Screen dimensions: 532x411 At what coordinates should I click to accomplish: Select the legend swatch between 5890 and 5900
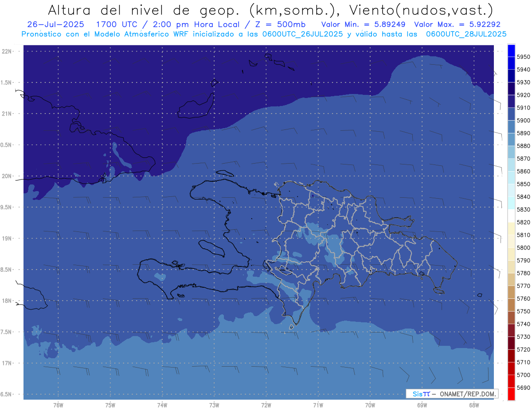[x=511, y=127]
